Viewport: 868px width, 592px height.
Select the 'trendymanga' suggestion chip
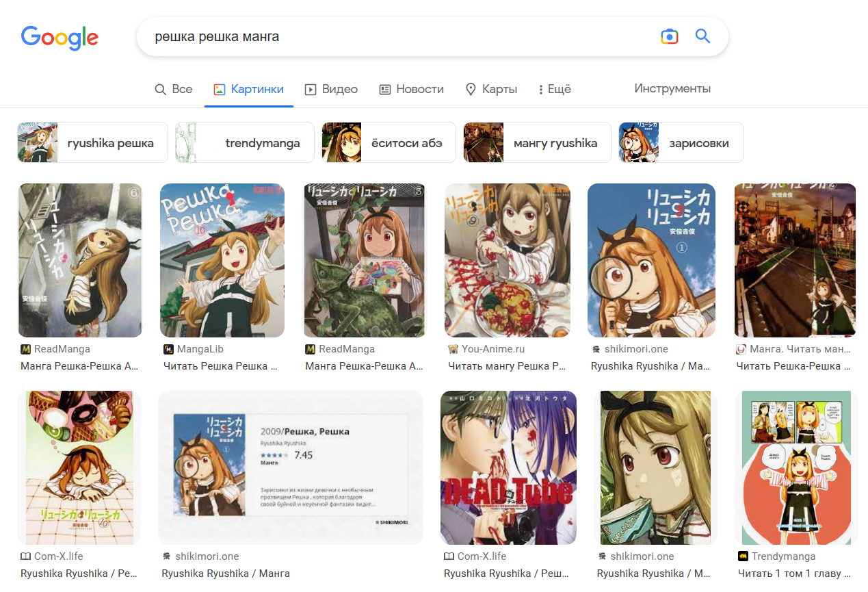click(245, 142)
